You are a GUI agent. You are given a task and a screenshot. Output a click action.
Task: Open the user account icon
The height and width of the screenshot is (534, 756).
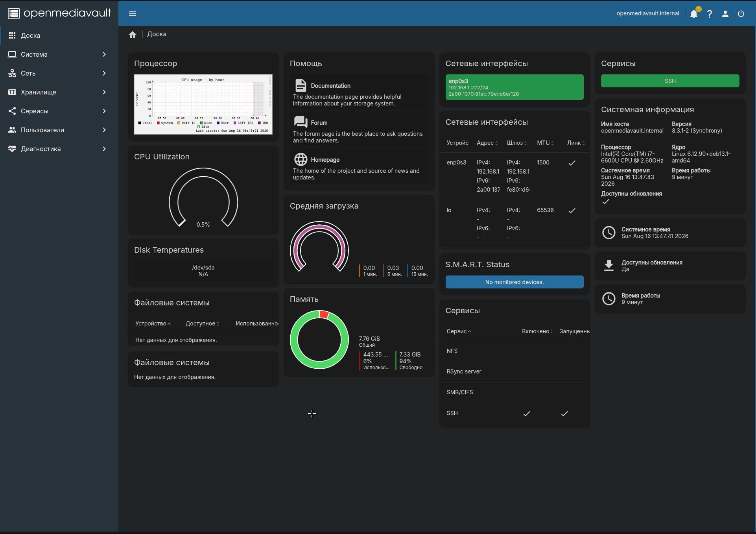click(x=725, y=14)
